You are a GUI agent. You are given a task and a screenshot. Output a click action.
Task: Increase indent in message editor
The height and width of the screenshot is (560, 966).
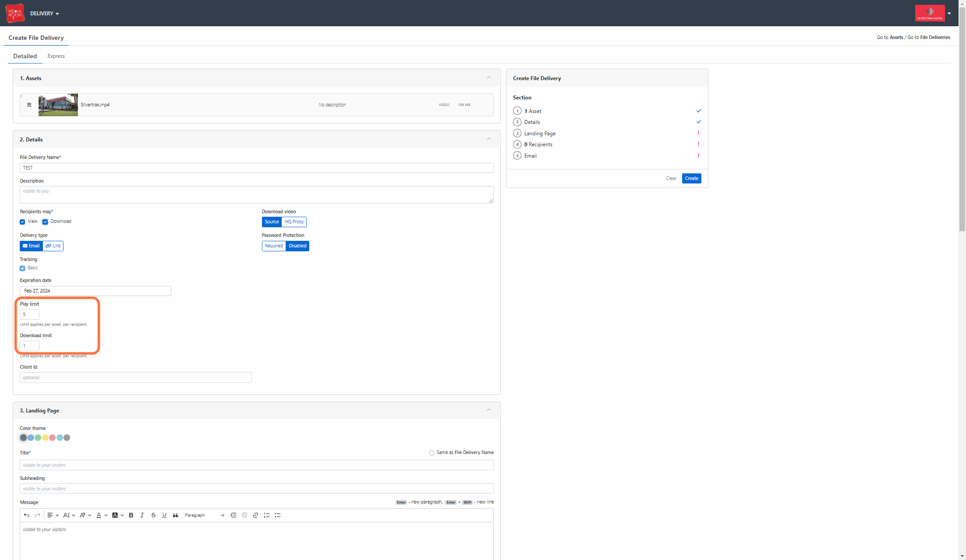coord(234,515)
